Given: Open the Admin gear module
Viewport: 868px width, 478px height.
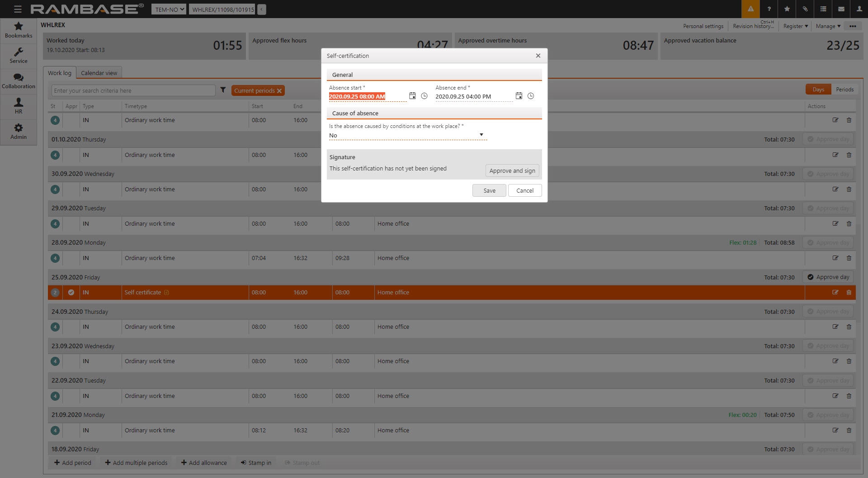Looking at the screenshot, I should (x=19, y=131).
